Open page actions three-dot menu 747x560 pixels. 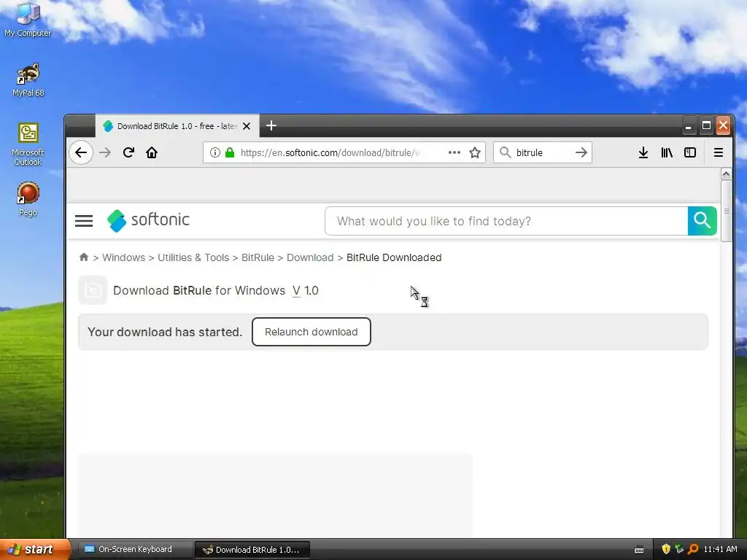454,152
